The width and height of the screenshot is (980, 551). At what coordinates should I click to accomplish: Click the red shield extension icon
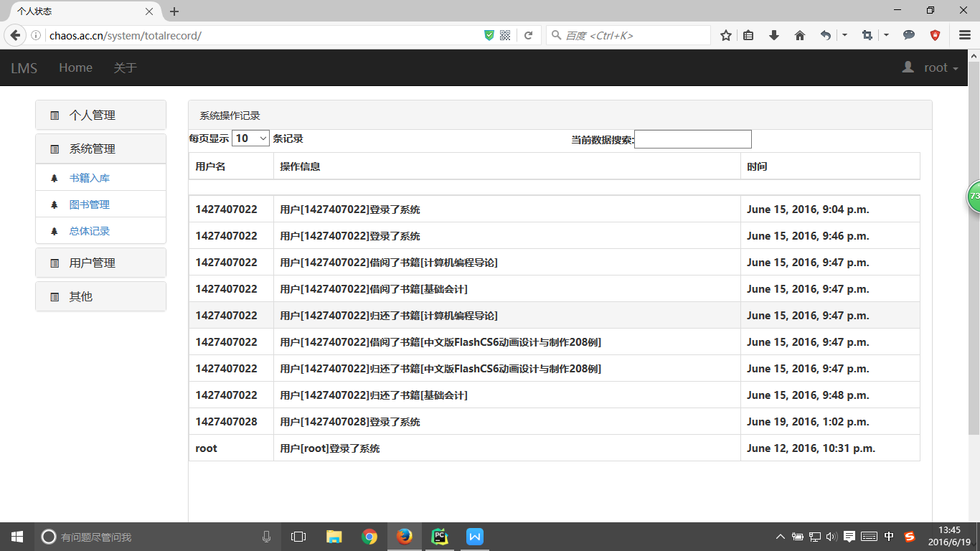click(x=935, y=35)
